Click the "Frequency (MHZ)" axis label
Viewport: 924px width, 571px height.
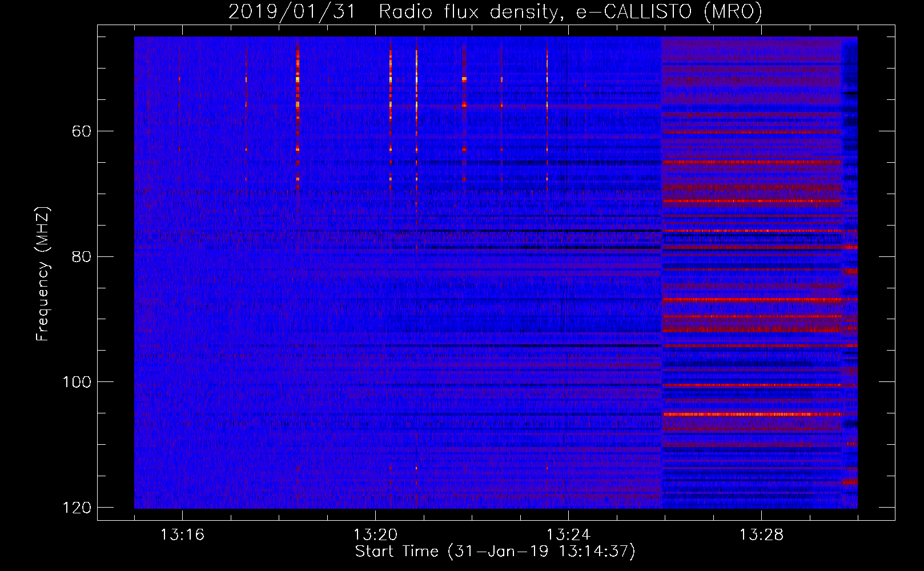[x=42, y=274]
